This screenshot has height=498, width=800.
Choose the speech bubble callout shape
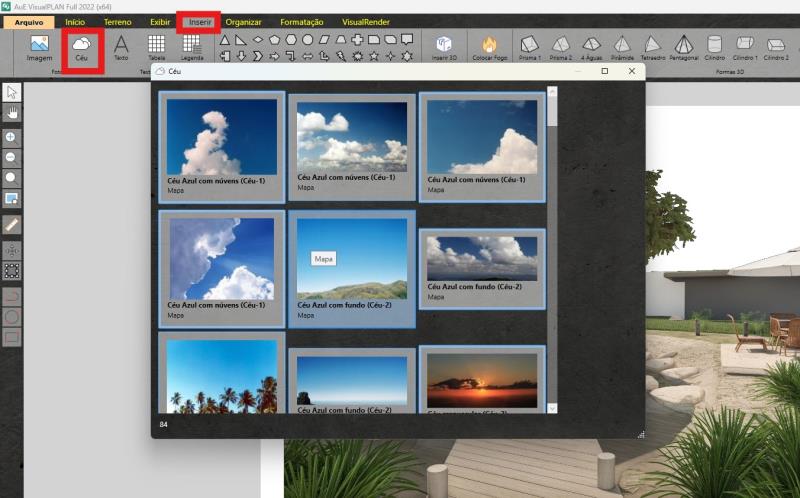coord(407,40)
